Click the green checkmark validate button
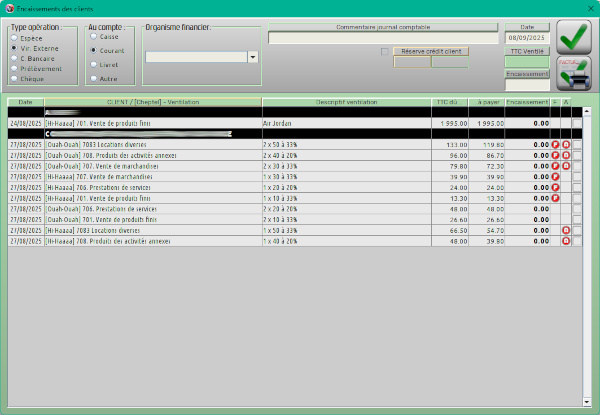Screen dimensions: 600x415 (573, 37)
